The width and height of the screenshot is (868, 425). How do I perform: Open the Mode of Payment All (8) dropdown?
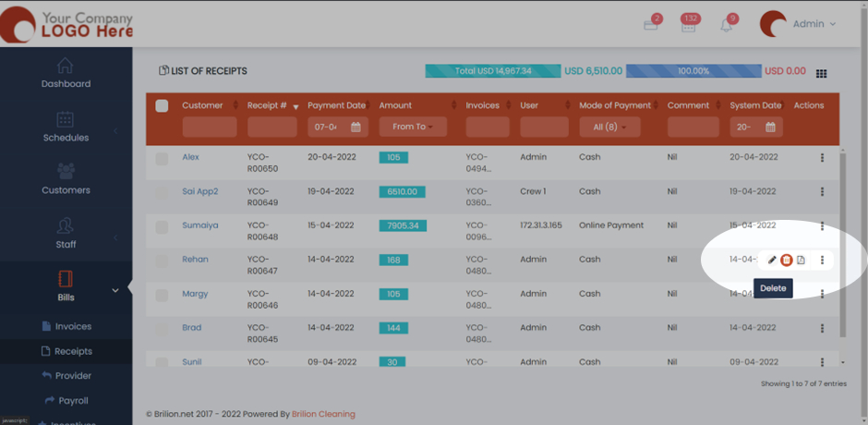coord(609,127)
